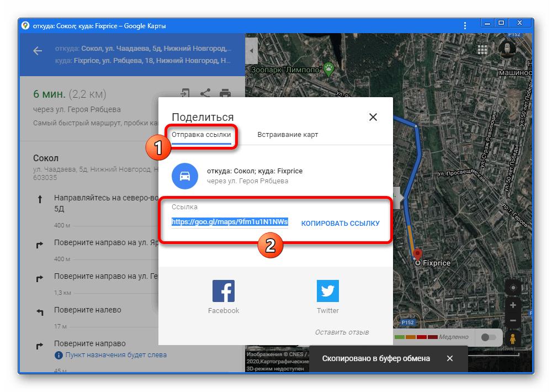
Task: Click the back arrow in directions header
Action: pos(38,51)
